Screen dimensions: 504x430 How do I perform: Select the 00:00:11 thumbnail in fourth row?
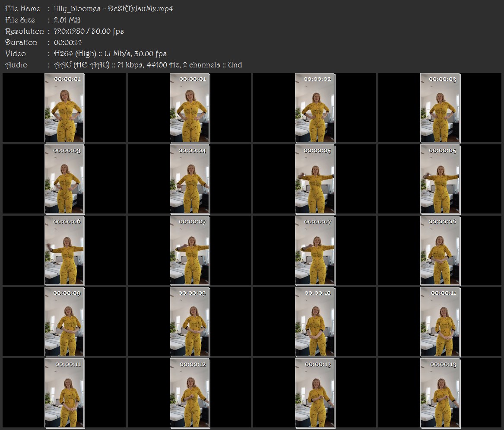point(440,322)
